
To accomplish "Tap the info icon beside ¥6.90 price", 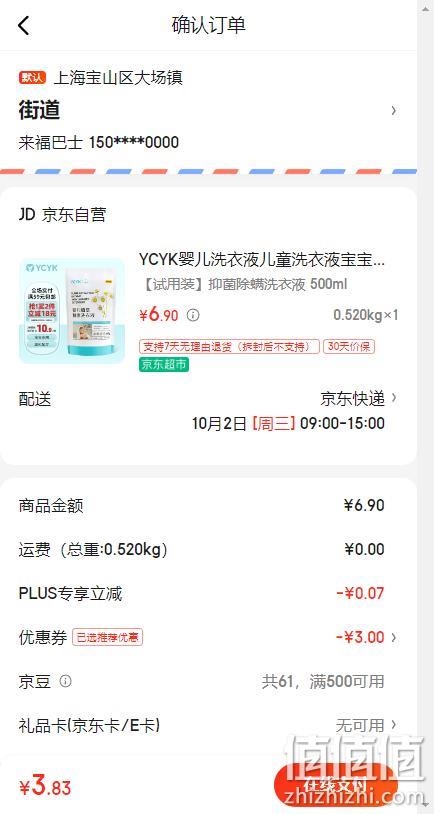I will click(193, 315).
